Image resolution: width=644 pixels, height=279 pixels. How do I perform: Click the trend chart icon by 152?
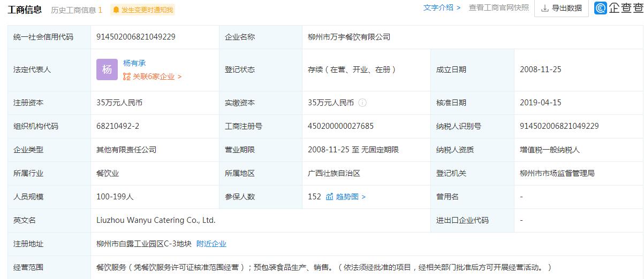(x=330, y=197)
